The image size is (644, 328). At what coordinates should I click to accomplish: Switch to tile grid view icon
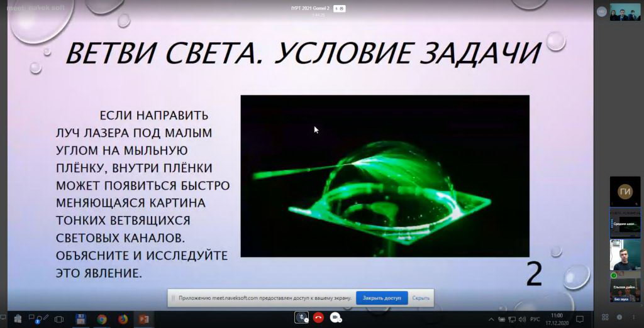[605, 317]
